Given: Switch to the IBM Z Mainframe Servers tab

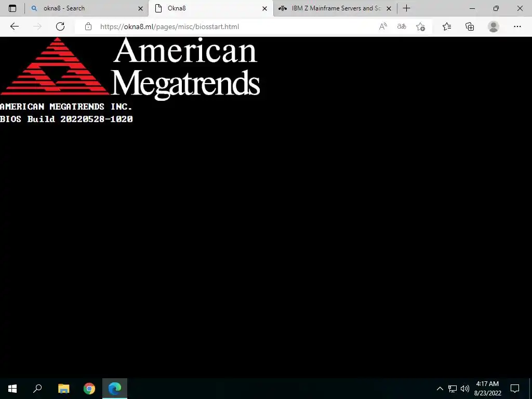Looking at the screenshot, I should [x=335, y=8].
